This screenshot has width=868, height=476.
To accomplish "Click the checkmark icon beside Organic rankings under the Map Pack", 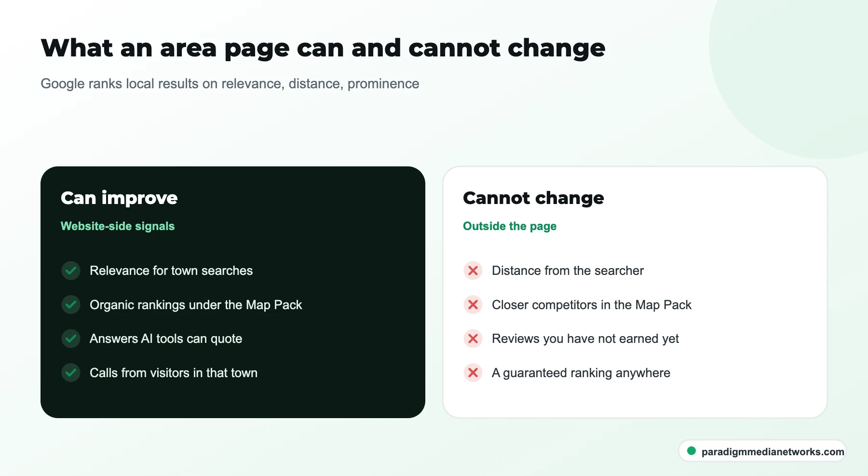I will point(71,305).
